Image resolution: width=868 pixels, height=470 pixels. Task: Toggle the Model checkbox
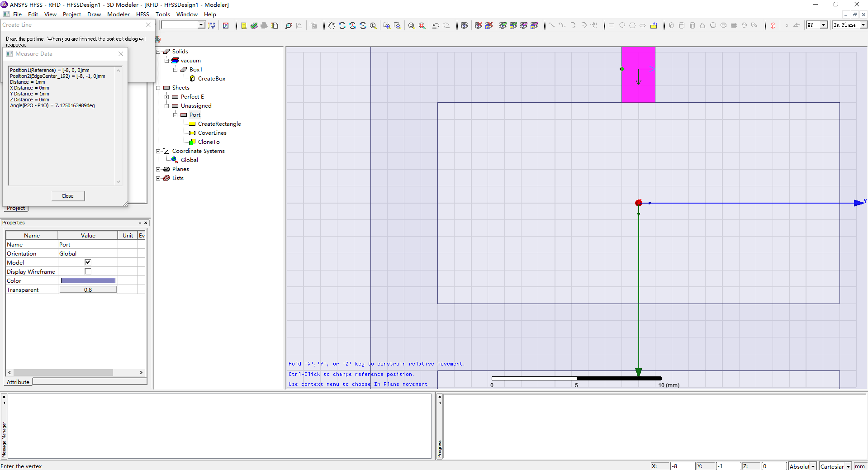click(88, 262)
